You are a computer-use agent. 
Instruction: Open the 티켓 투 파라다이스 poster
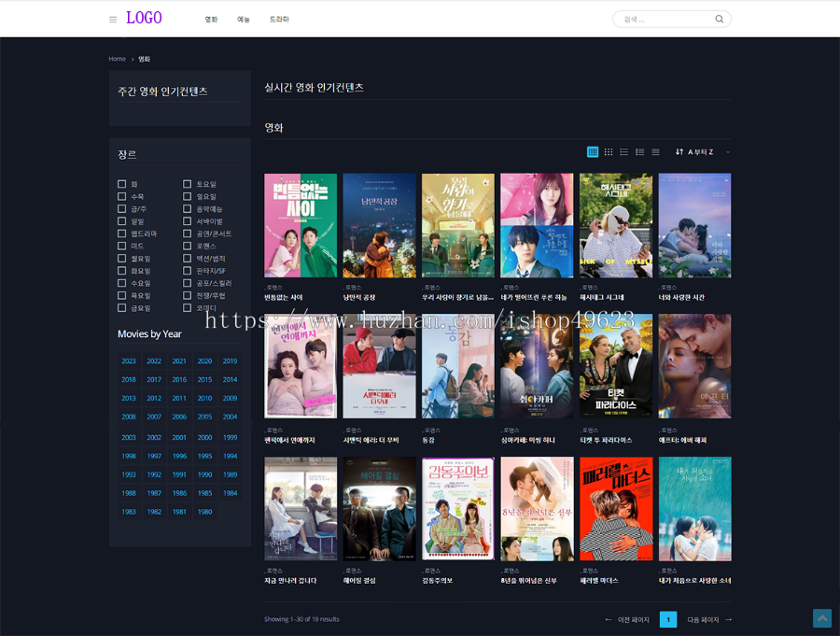tap(616, 366)
